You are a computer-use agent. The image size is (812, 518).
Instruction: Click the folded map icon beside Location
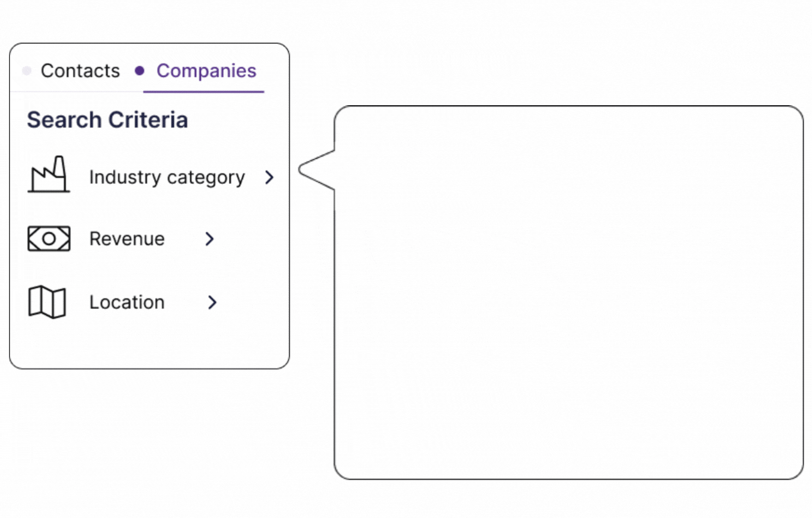pos(47,302)
